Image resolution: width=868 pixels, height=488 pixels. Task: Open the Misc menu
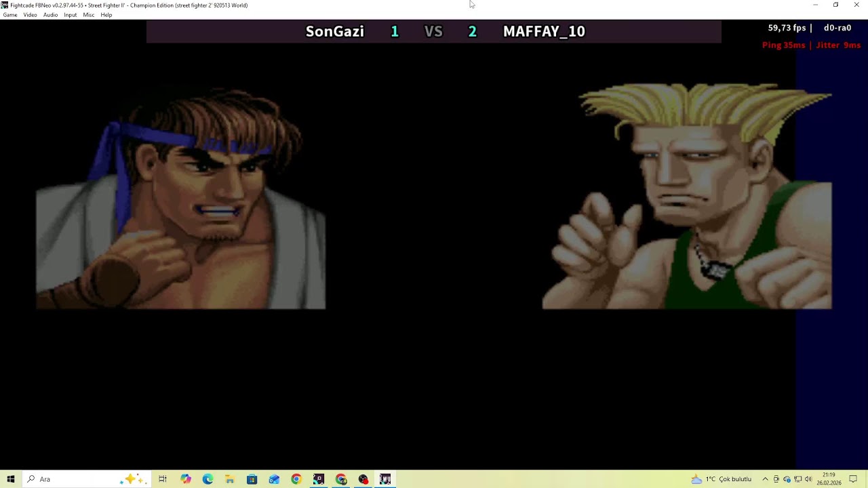click(88, 15)
